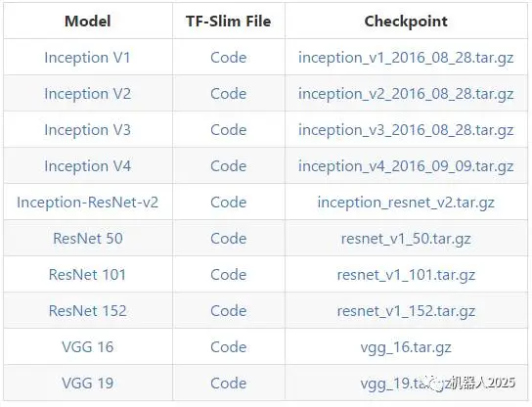This screenshot has width=532, height=407.
Task: Open the ResNet 50 model link
Action: [x=88, y=239]
